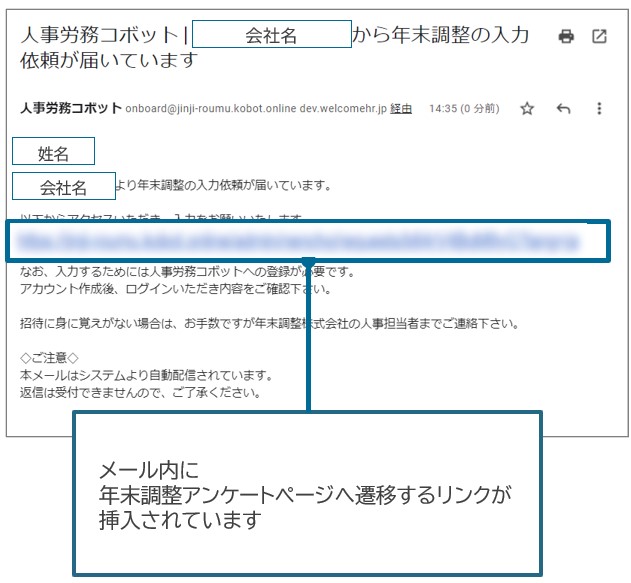Reply to the email with arrow icon
This screenshot has width=631, height=583.
(563, 108)
